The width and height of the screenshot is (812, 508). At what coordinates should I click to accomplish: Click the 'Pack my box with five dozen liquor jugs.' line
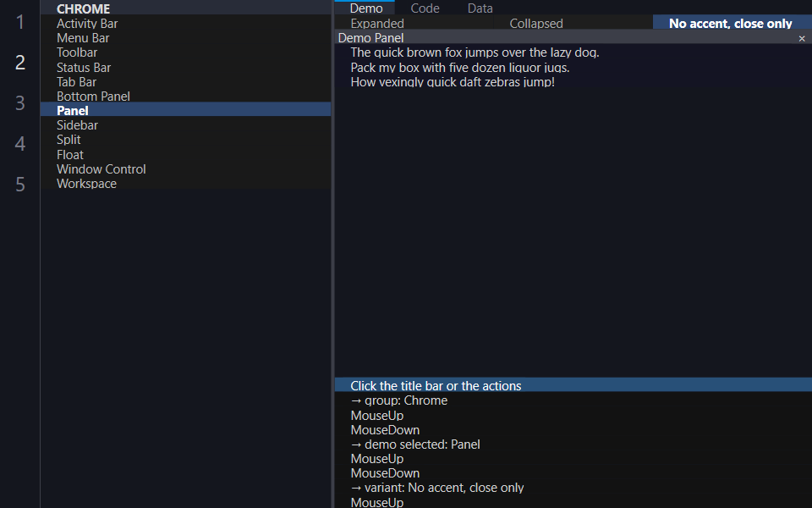pos(460,68)
